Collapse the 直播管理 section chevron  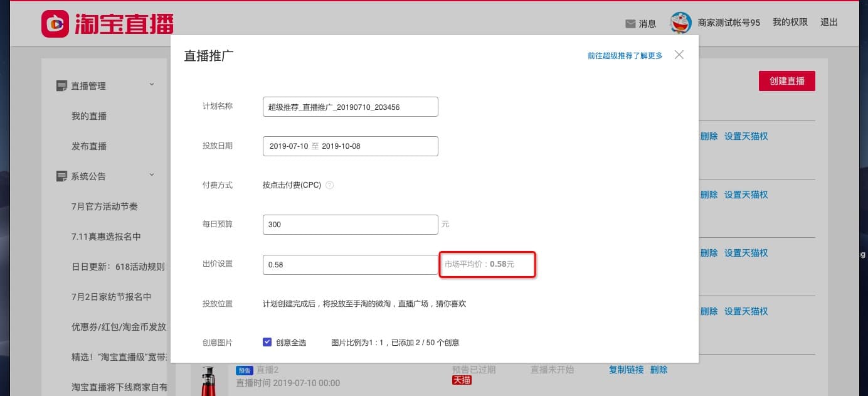coord(151,84)
